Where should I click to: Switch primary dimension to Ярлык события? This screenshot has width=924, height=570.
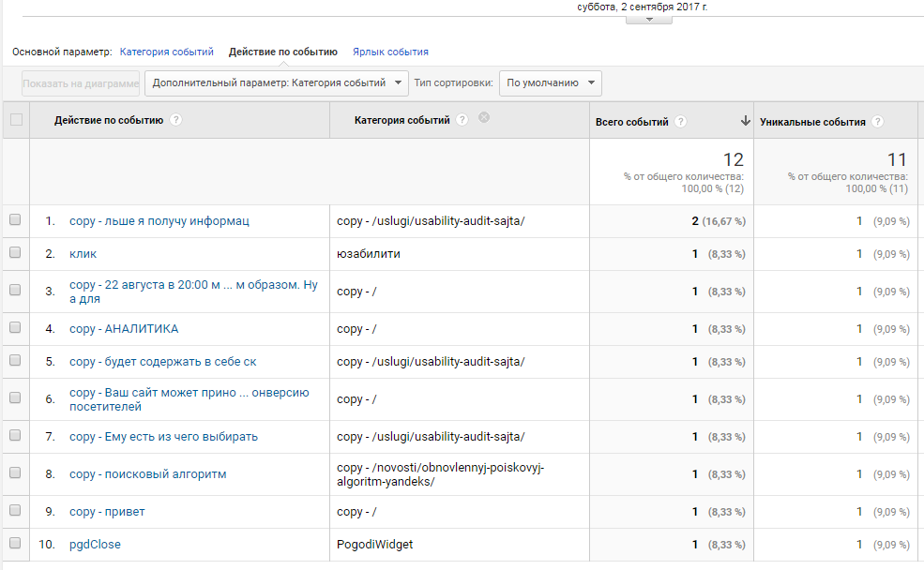coord(390,52)
